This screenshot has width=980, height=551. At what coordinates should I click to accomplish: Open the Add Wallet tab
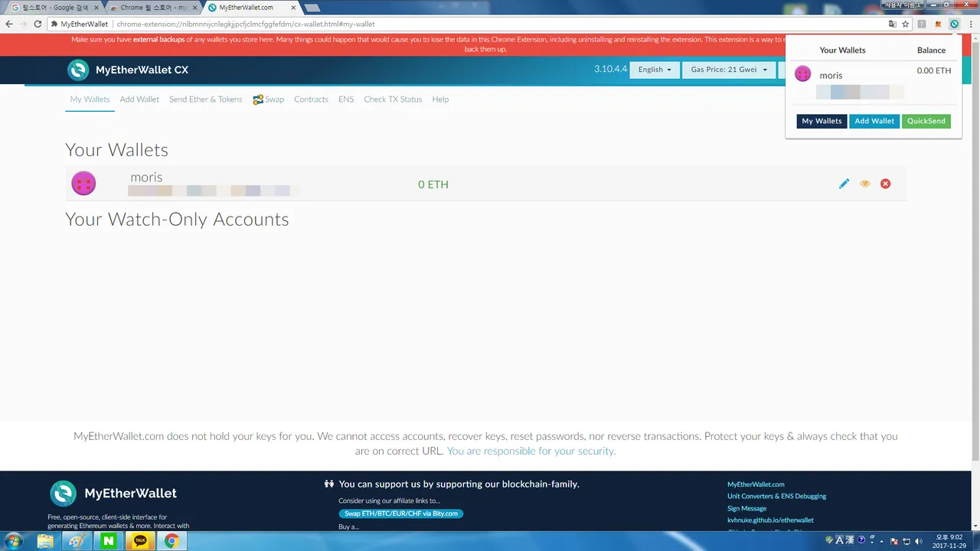(139, 99)
